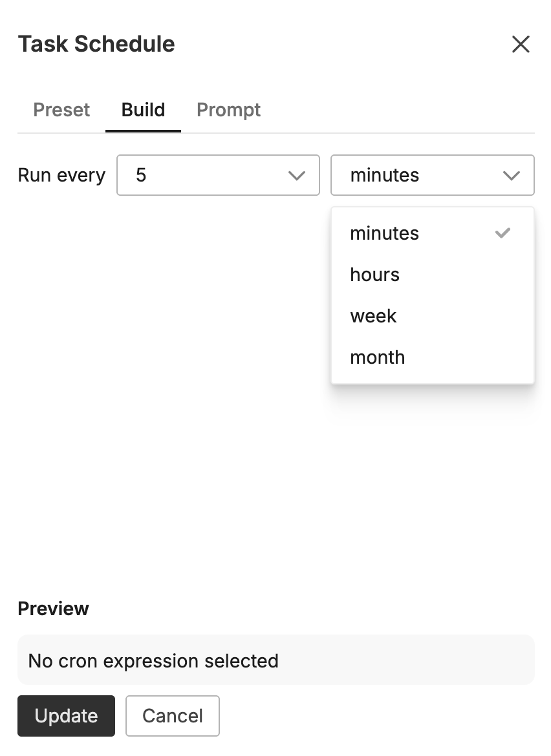Click the Task Schedule dialog title

point(96,44)
